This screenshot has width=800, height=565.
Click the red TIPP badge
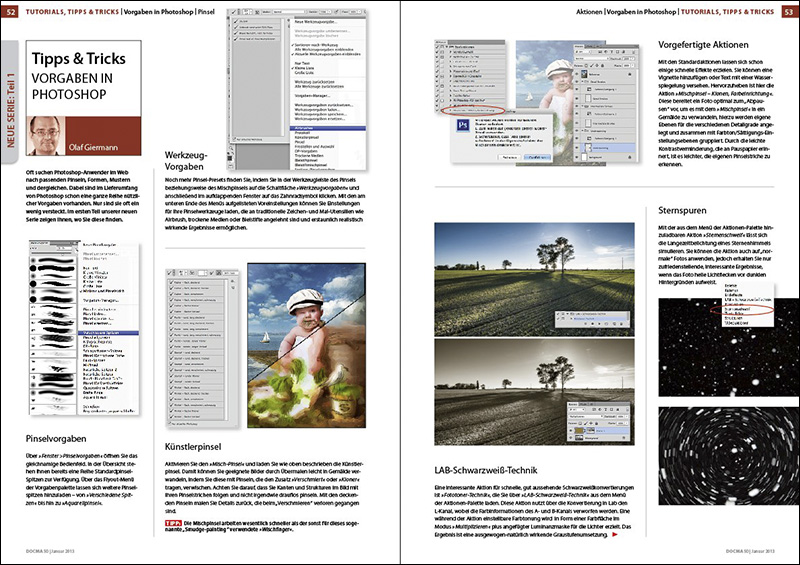coord(171,523)
